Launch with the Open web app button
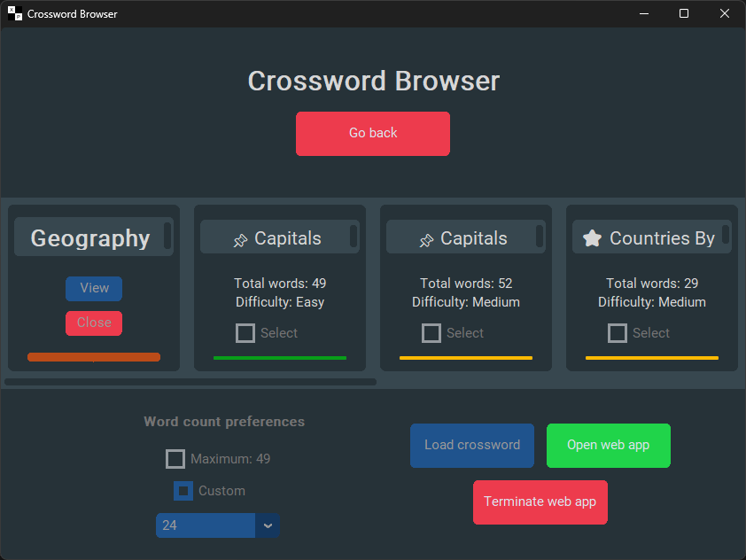Viewport: 746px width, 560px height. (x=609, y=445)
